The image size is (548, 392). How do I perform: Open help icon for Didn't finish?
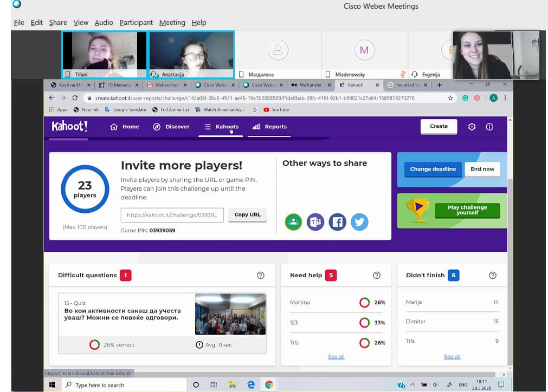(x=492, y=276)
